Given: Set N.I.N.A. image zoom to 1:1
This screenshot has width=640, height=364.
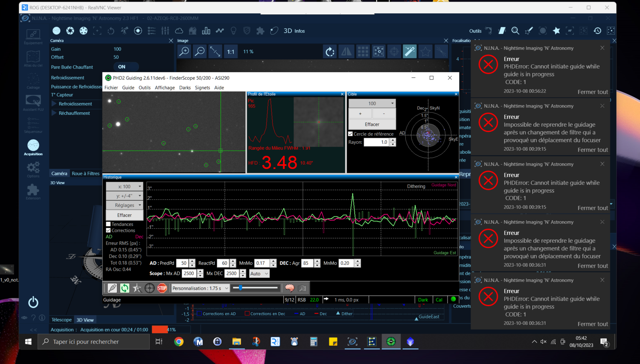Looking at the screenshot, I should [230, 52].
